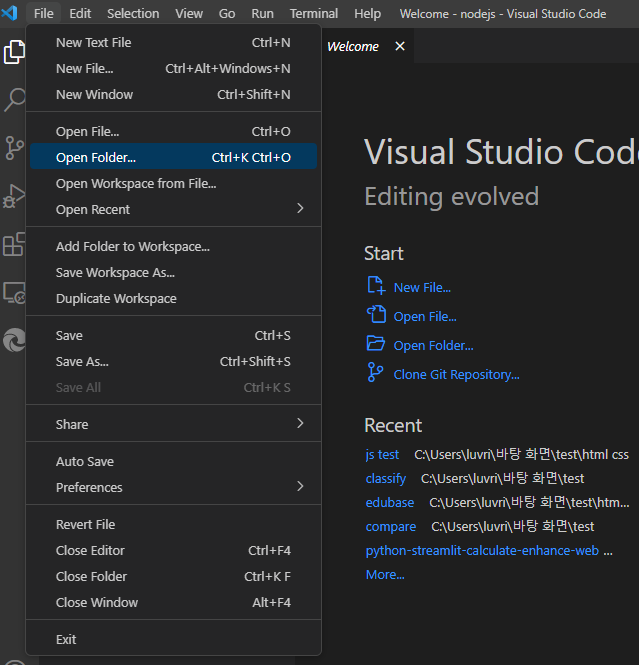This screenshot has width=639, height=665.
Task: Close the Welcome tab
Action: click(400, 46)
